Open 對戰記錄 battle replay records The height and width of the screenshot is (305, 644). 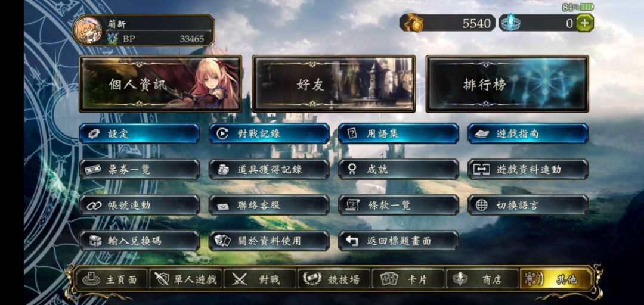[269, 134]
